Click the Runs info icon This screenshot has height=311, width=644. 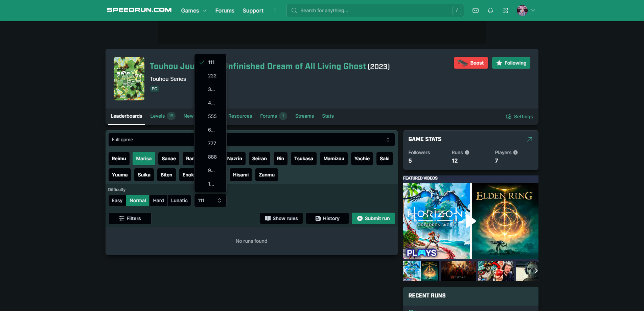click(467, 152)
